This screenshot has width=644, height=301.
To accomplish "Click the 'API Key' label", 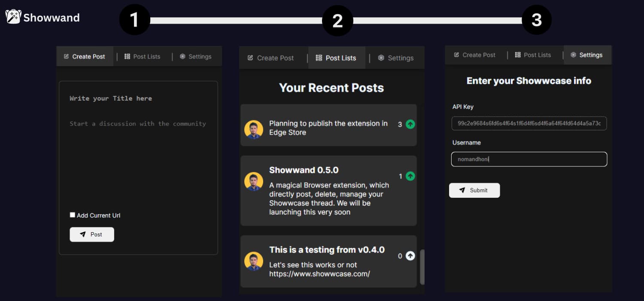I will [x=463, y=107].
